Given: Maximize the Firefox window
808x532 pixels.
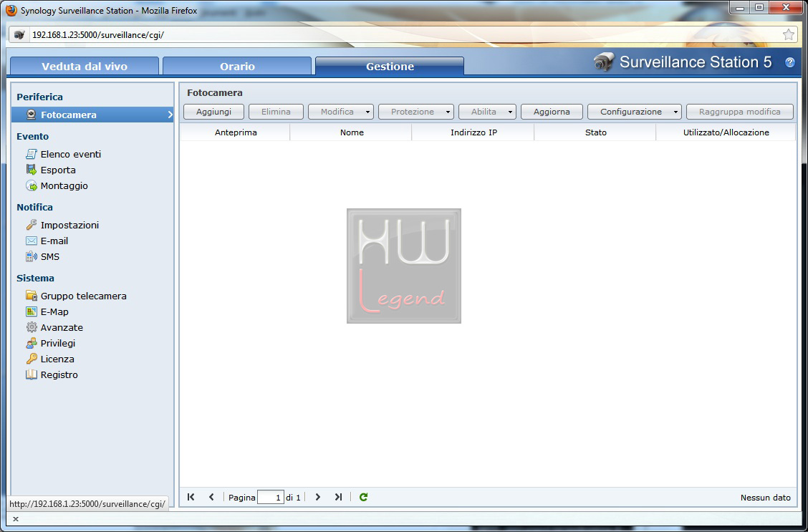Looking at the screenshot, I should (759, 7).
